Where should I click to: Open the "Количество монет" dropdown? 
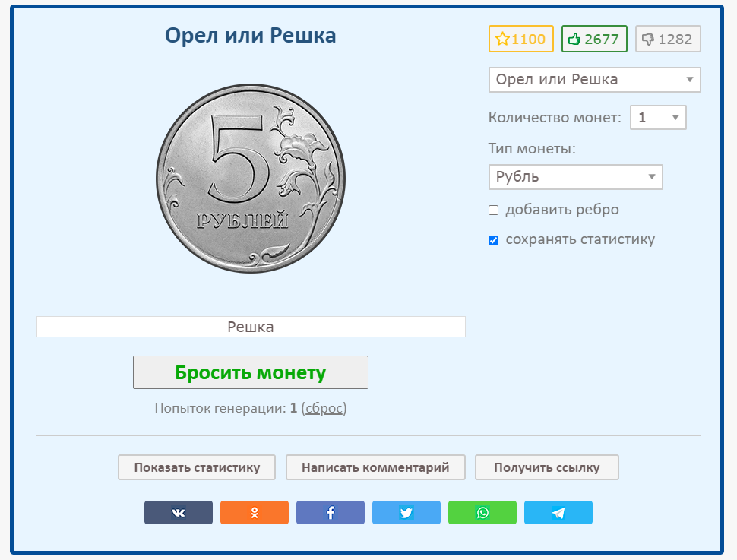(658, 118)
